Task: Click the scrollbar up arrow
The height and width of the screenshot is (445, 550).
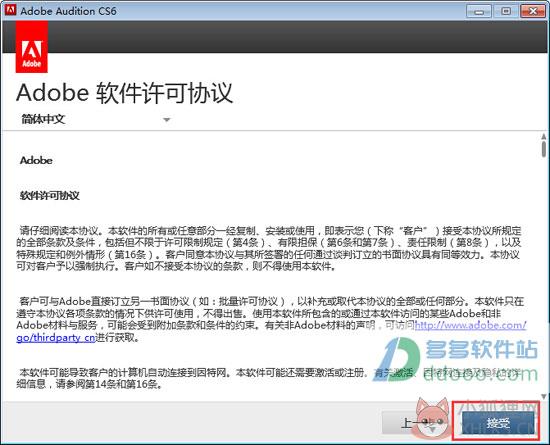Action: pyautogui.click(x=544, y=136)
